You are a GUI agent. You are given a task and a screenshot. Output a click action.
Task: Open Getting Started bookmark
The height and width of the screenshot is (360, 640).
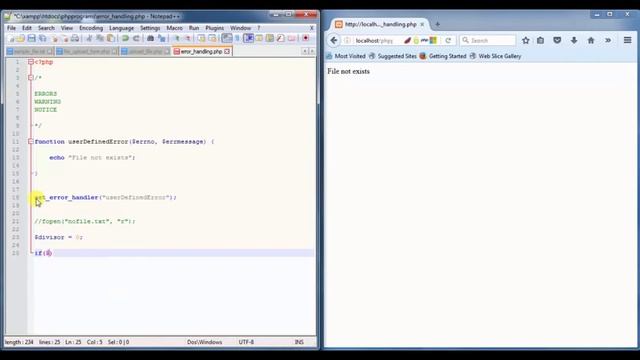click(x=443, y=56)
